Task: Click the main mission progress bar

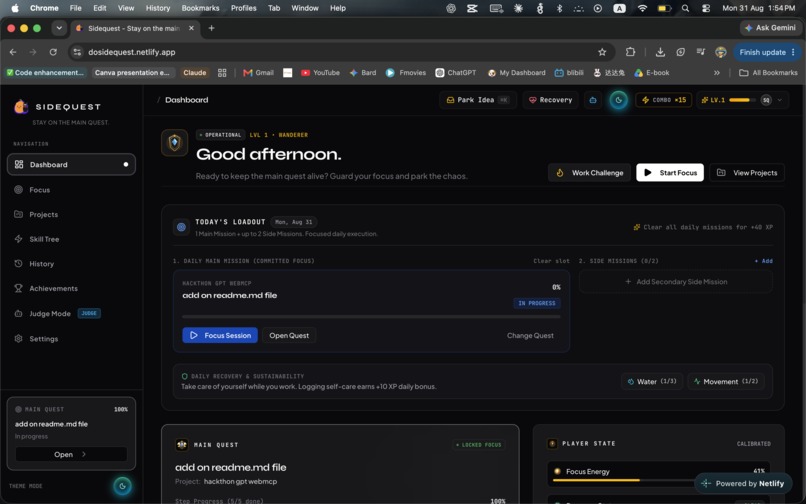Action: (371, 317)
